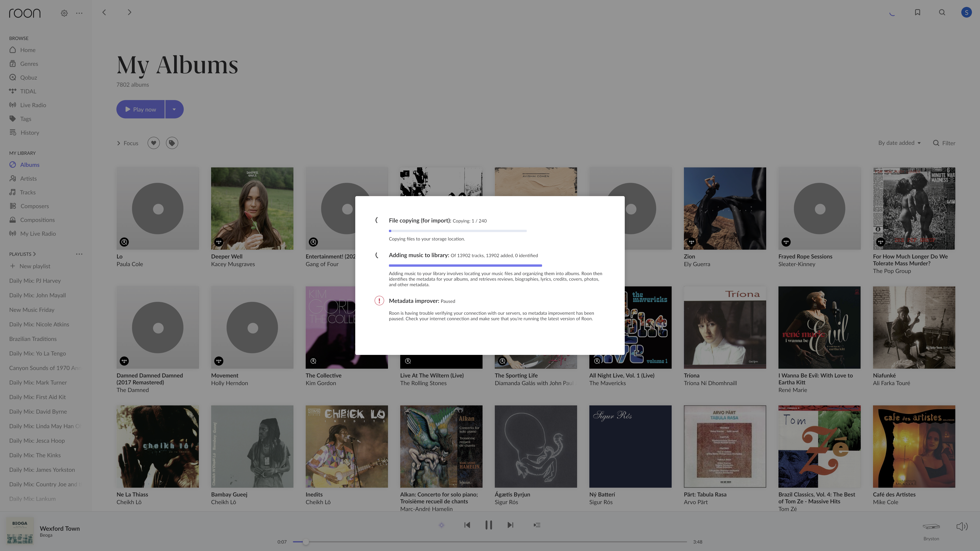
Task: Open My Live Radio
Action: (x=33, y=233)
